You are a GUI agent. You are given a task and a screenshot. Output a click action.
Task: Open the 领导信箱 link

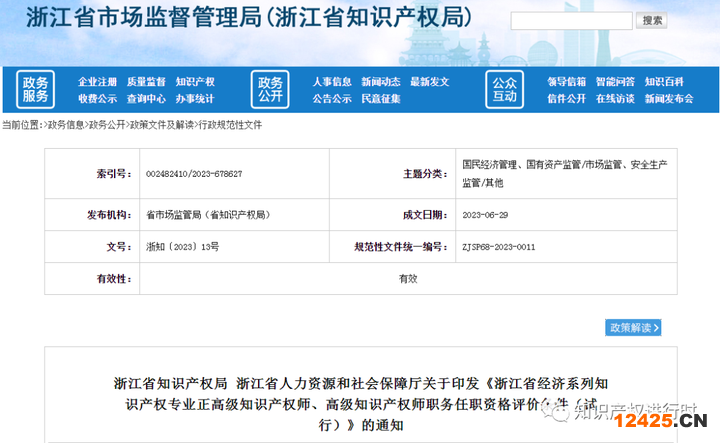[566, 82]
